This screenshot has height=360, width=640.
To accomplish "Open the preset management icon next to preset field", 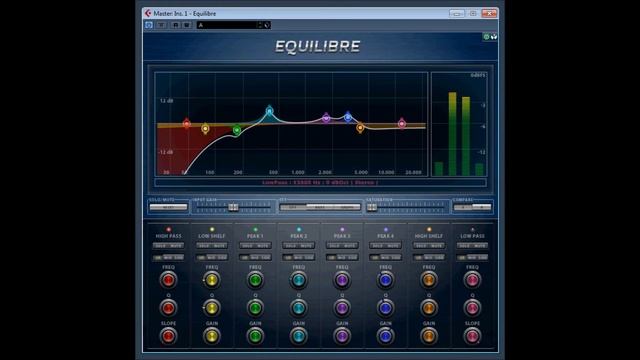I will click(x=267, y=25).
